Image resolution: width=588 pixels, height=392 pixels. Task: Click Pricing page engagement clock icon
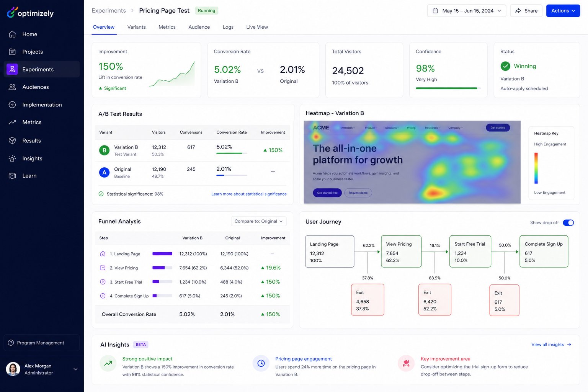tap(261, 363)
